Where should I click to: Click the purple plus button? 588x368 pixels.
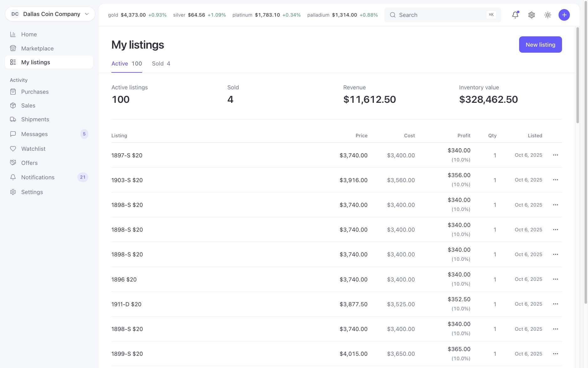[x=564, y=15]
